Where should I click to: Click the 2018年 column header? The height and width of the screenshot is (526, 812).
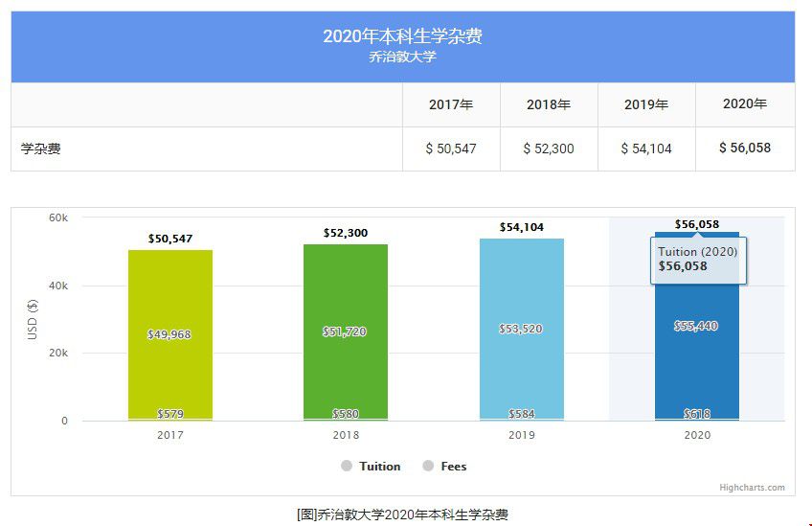click(x=549, y=104)
